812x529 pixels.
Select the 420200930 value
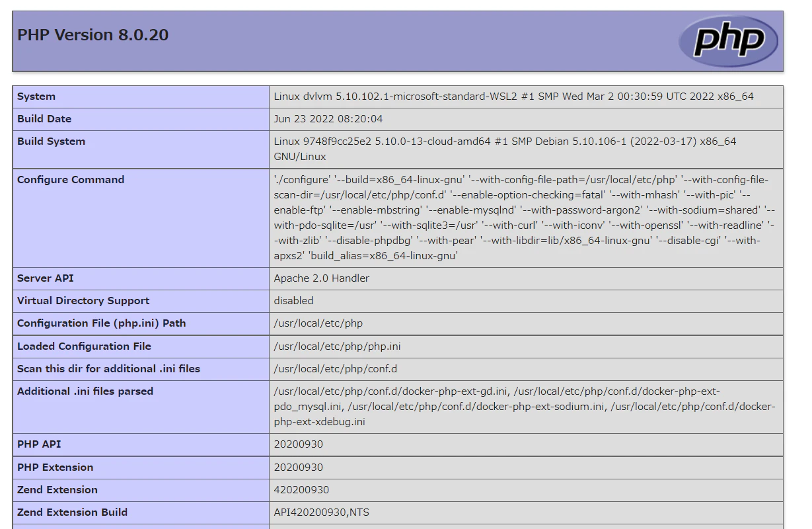(x=302, y=490)
